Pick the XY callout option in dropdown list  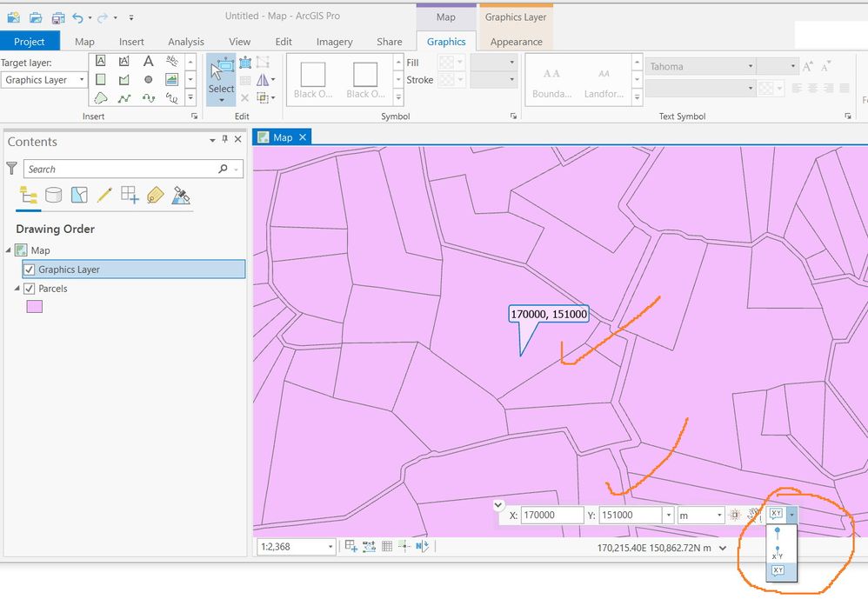coord(778,570)
